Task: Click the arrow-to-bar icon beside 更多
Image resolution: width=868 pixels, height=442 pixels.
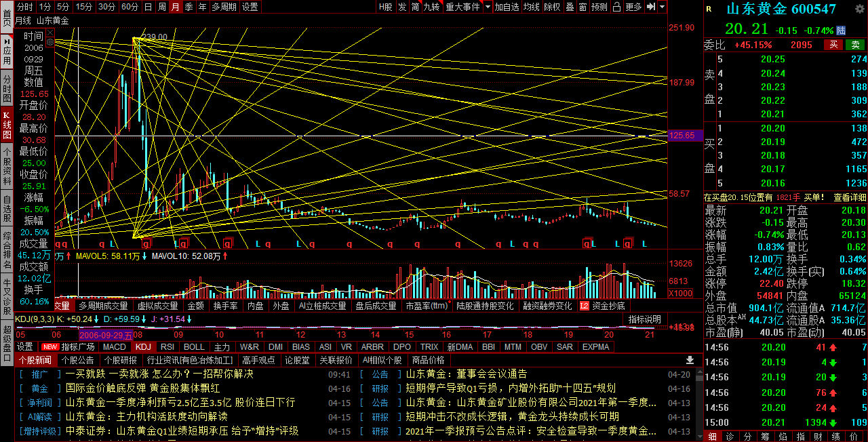Action: tap(651, 7)
